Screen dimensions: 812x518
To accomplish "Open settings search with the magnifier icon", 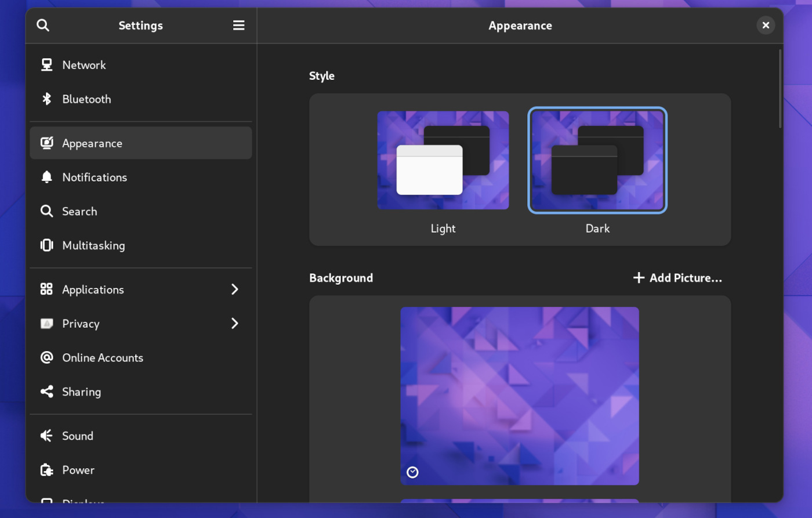I will pyautogui.click(x=43, y=25).
